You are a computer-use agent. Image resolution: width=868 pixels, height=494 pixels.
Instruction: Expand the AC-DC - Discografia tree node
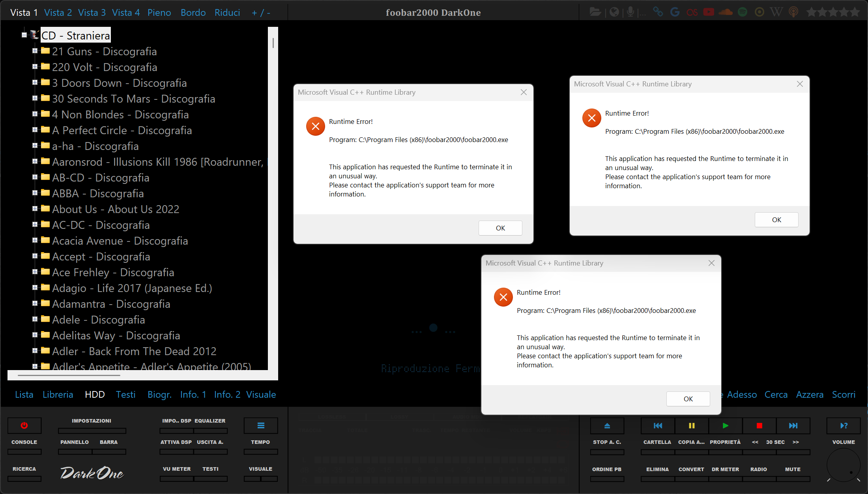pyautogui.click(x=35, y=225)
